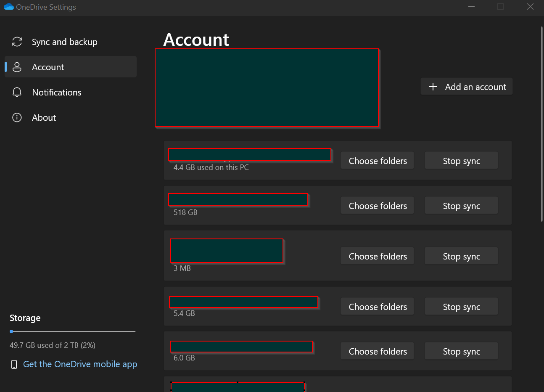Screen dimensions: 544x392
Task: Stop sync for the 518 GB library
Action: point(462,206)
